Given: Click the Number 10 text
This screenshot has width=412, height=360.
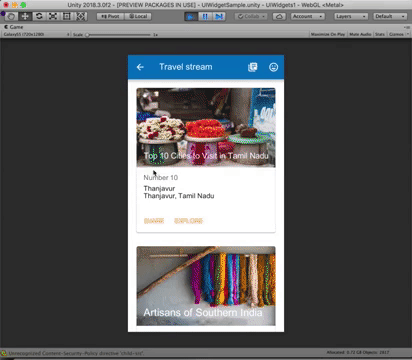Looking at the screenshot, I should pos(161,177).
